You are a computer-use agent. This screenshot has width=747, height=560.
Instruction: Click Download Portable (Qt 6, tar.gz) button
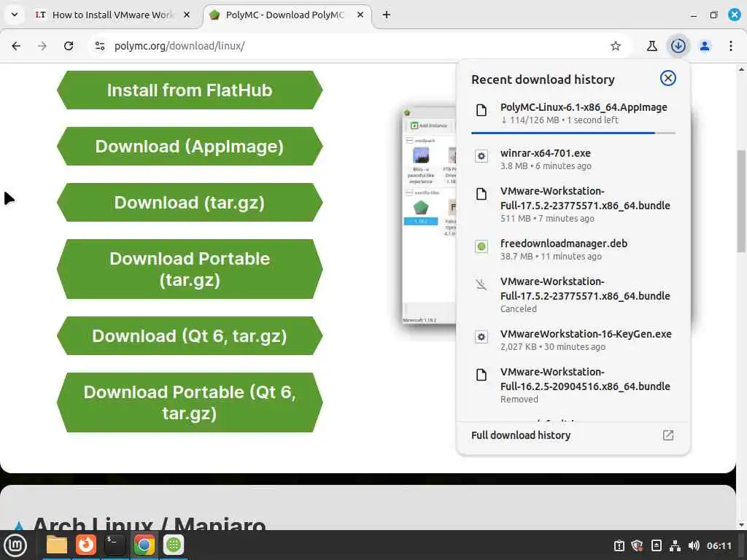click(190, 402)
